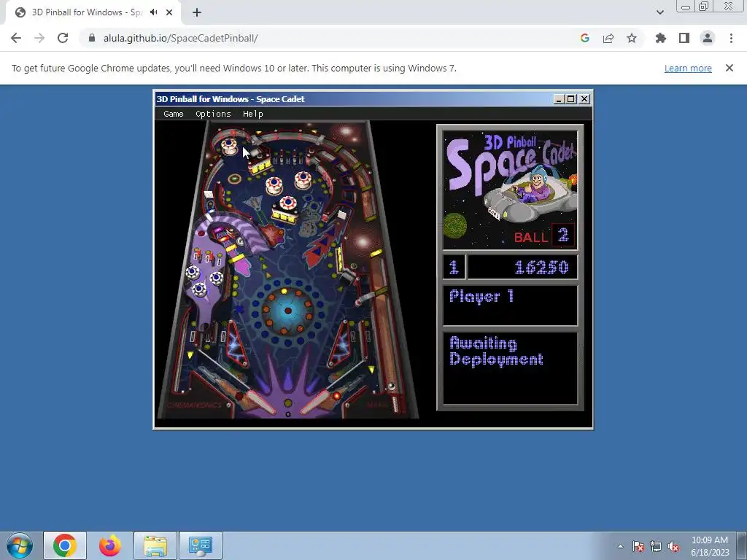Open File Explorer from the taskbar
Screen dimensions: 747x560
(155, 545)
